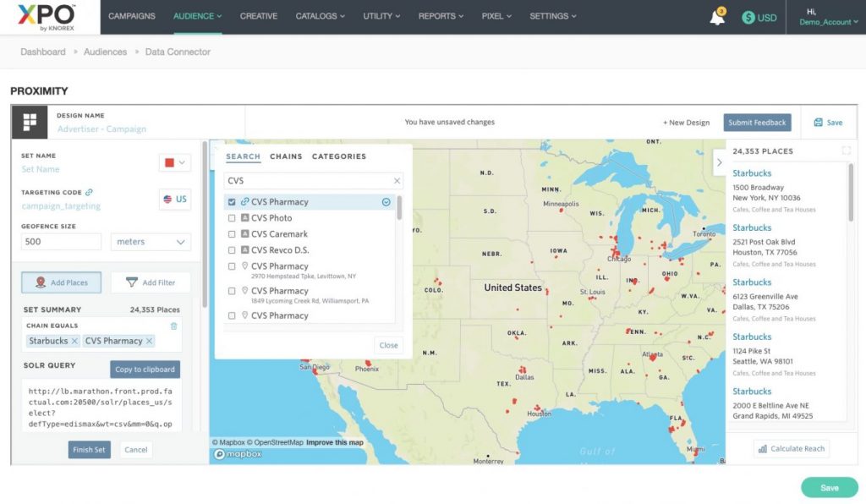Click the search results scrollbar

(399, 209)
